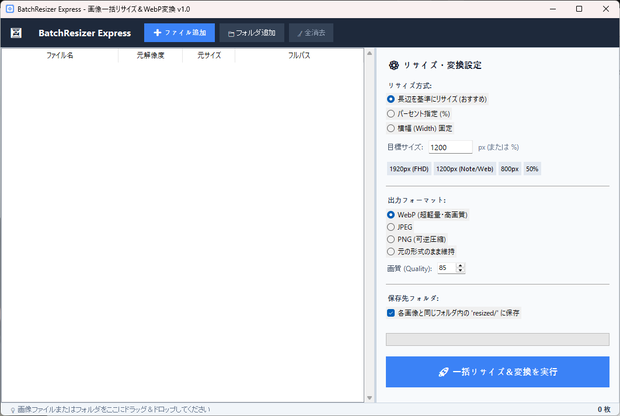Run 一括リサイズ&変換を実行

tap(497, 372)
